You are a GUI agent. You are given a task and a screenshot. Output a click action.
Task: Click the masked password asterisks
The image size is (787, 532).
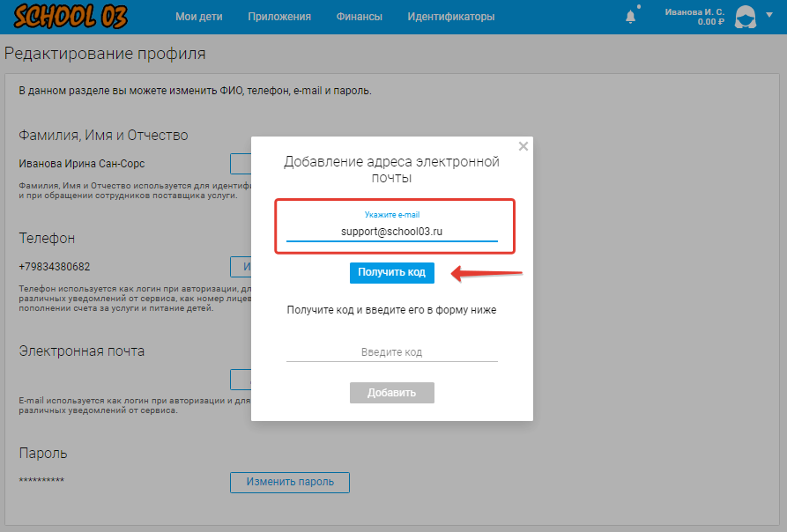pos(41,480)
